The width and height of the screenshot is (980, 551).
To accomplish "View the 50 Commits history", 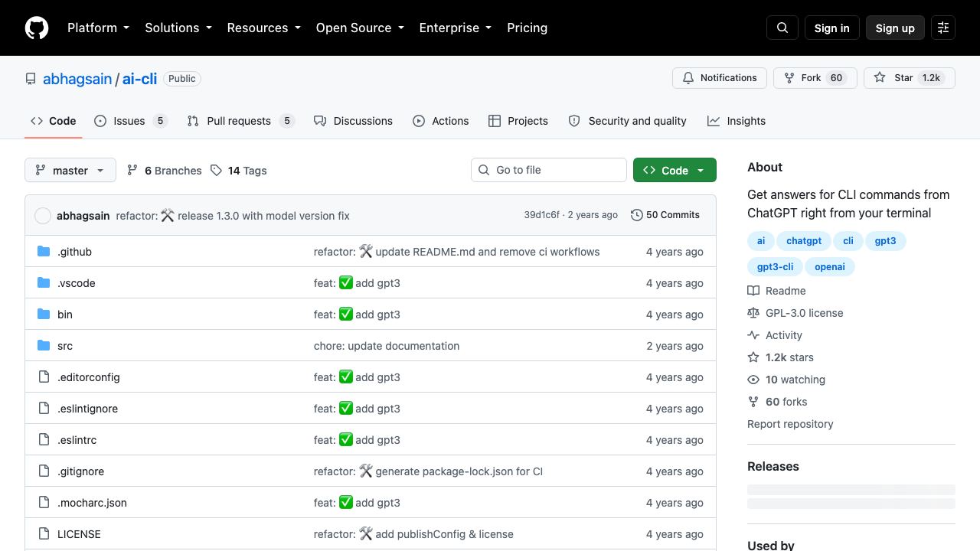I will (665, 215).
